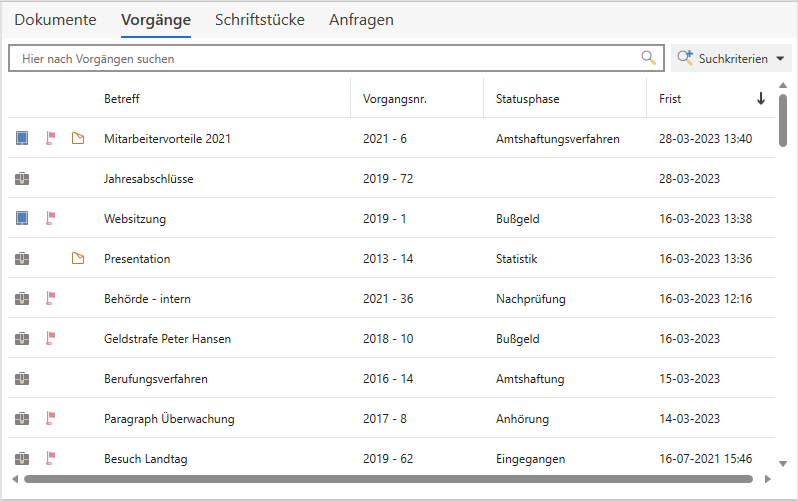The image size is (798, 501).
Task: Click the 'Eingegangen' status cell
Action: [x=530, y=459]
